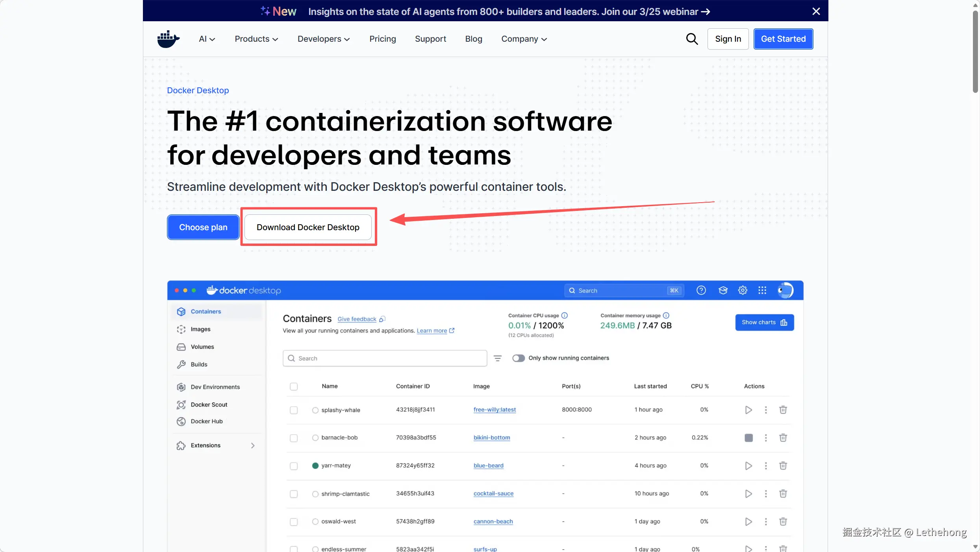Click the help question mark icon

point(701,290)
